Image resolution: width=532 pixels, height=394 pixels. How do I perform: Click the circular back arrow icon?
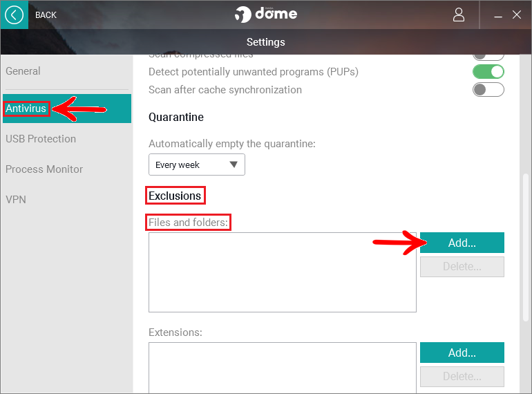pos(14,15)
